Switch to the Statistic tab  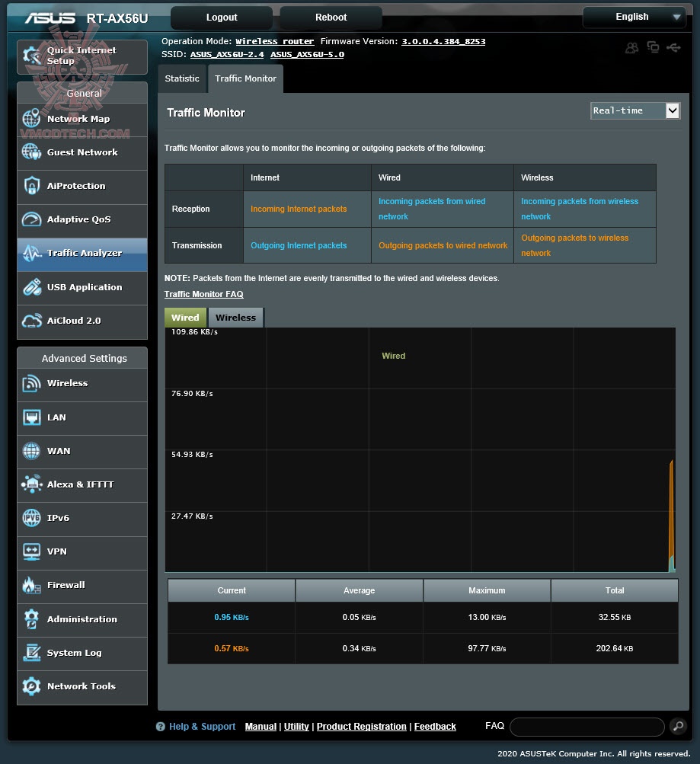(x=182, y=78)
